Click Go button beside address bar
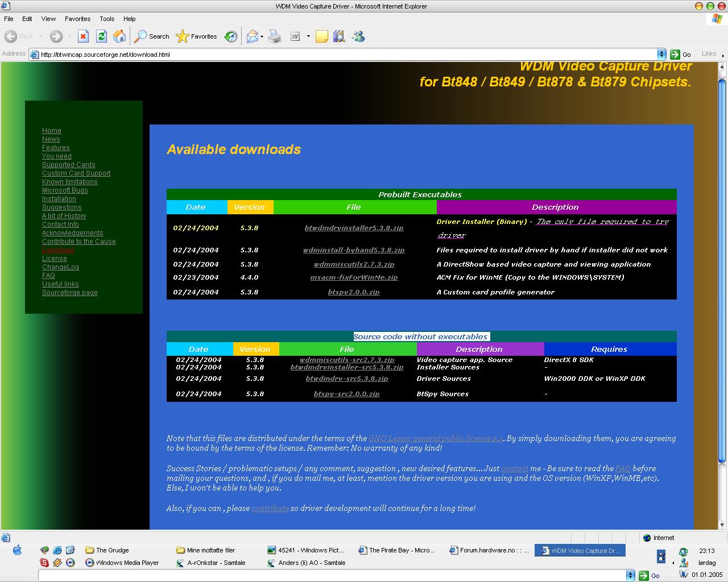 click(681, 55)
